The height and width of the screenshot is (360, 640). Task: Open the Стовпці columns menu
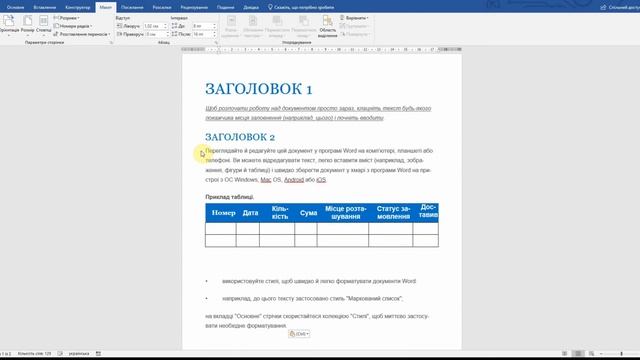44,25
